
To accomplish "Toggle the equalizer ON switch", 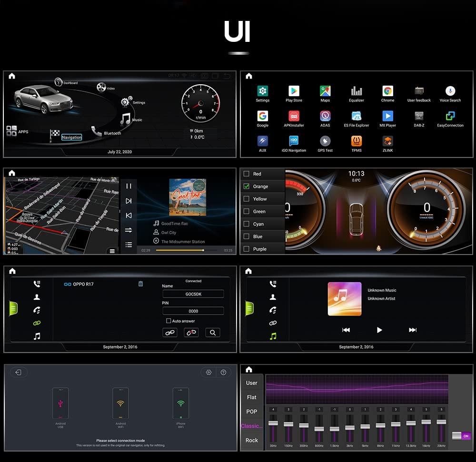I will tap(461, 436).
